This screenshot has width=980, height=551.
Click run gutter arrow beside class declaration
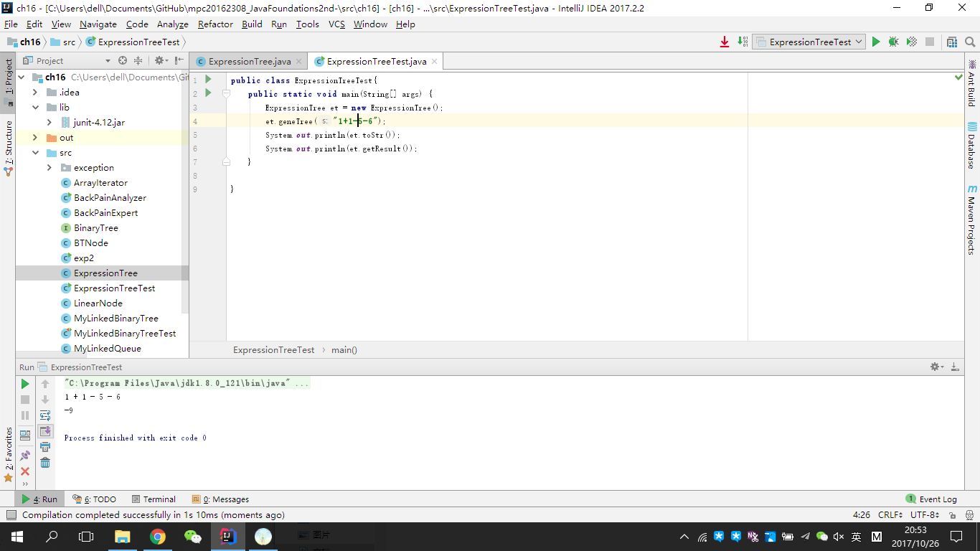(x=208, y=80)
